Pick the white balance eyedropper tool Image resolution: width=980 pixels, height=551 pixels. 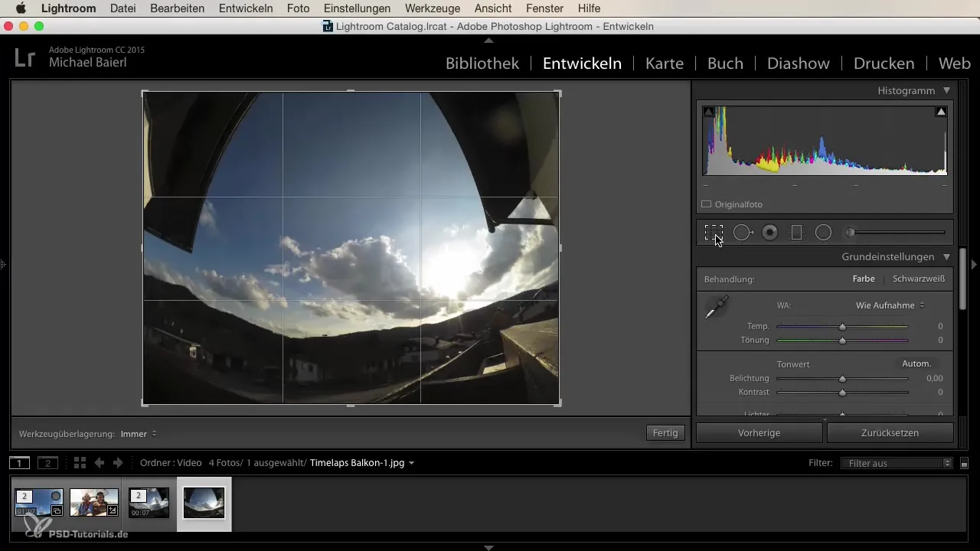pos(716,308)
